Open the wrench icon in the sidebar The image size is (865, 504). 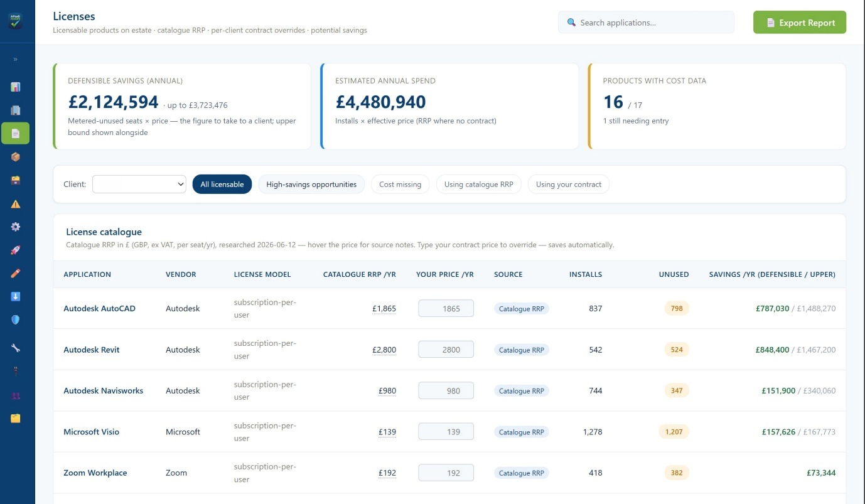pyautogui.click(x=15, y=348)
